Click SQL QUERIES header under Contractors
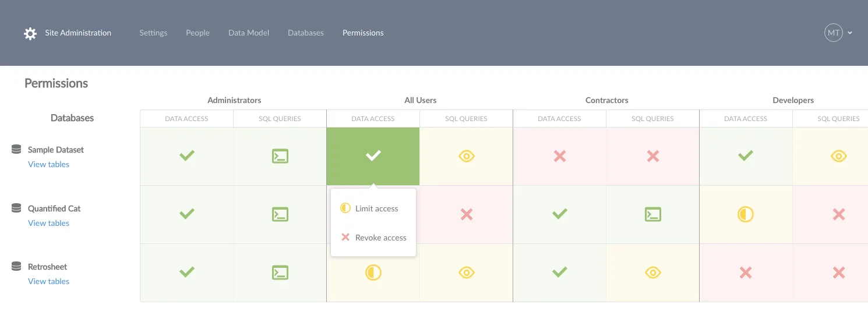868x329 pixels. [x=652, y=119]
